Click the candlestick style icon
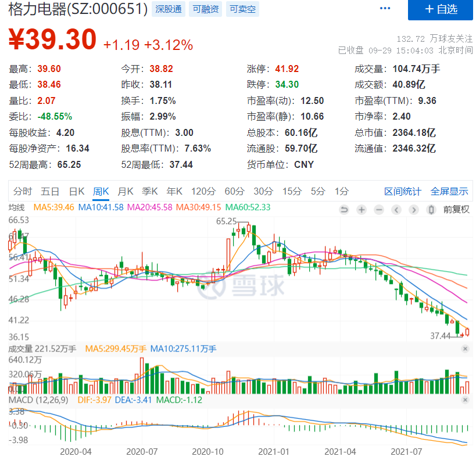Image resolution: width=476 pixels, height=460 pixels. 431,210
